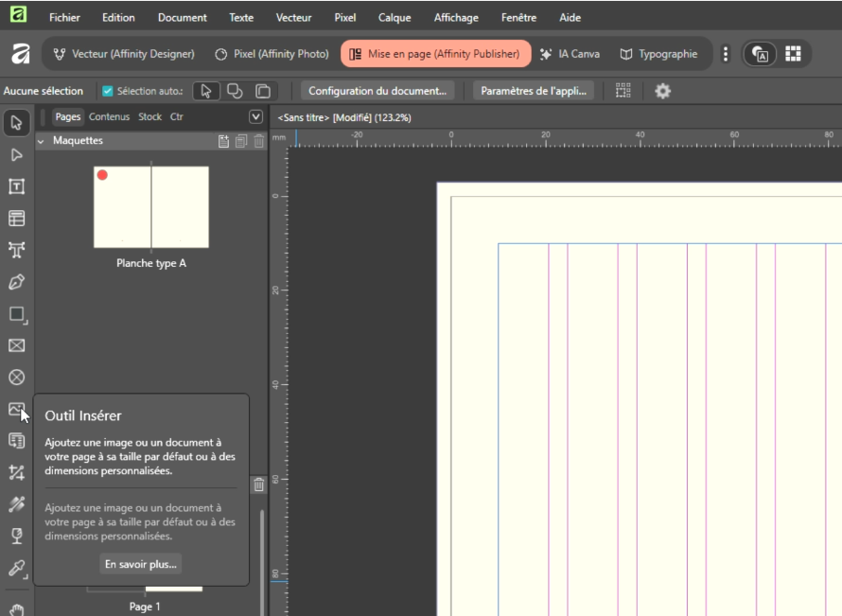Collapse the Maquettes section
This screenshot has width=842, height=616.
tap(41, 141)
